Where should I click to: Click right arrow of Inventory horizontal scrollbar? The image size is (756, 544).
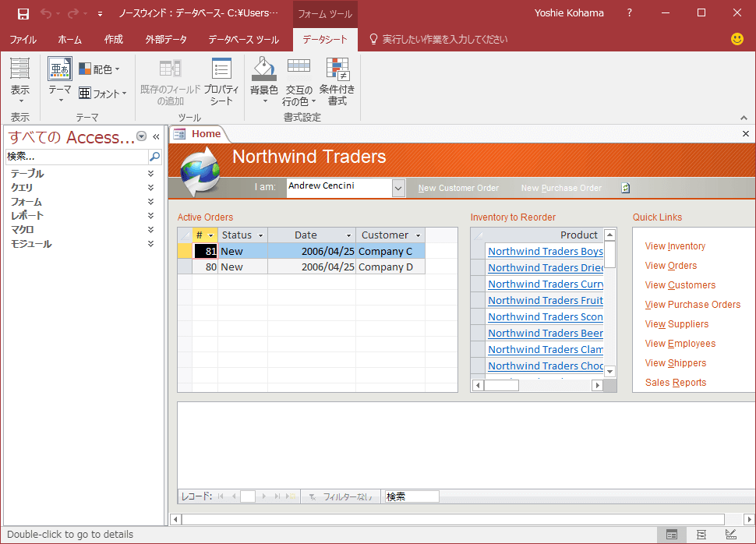pyautogui.click(x=597, y=385)
